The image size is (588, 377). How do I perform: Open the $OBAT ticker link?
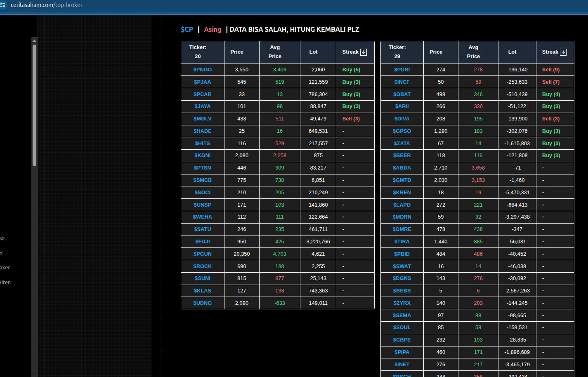tap(402, 94)
